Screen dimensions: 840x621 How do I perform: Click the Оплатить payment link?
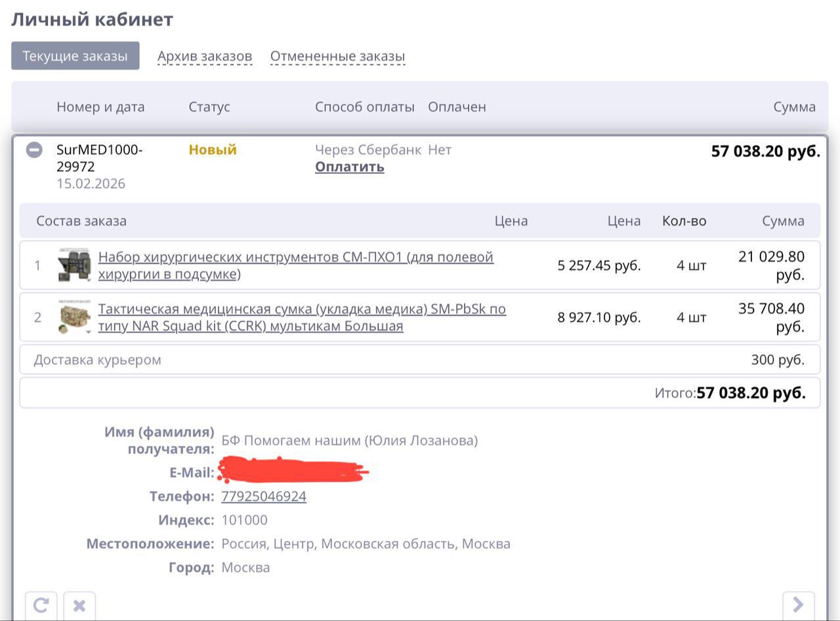pos(349,167)
